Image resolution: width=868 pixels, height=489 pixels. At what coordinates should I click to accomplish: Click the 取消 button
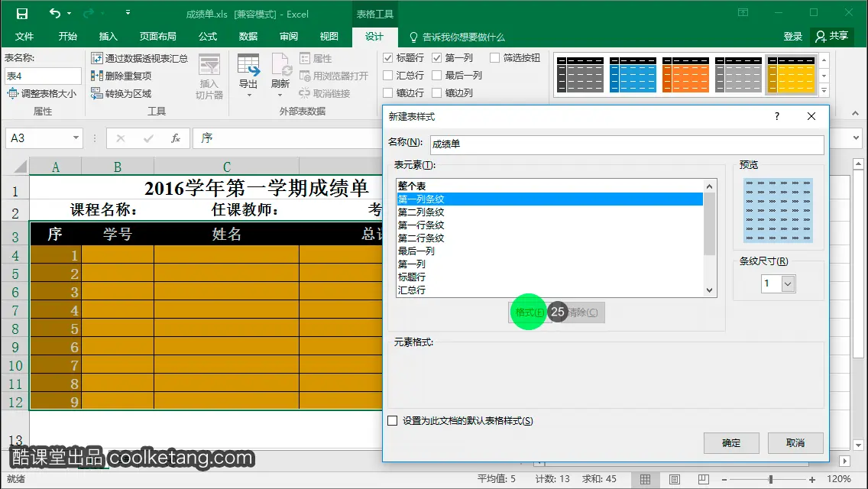795,443
